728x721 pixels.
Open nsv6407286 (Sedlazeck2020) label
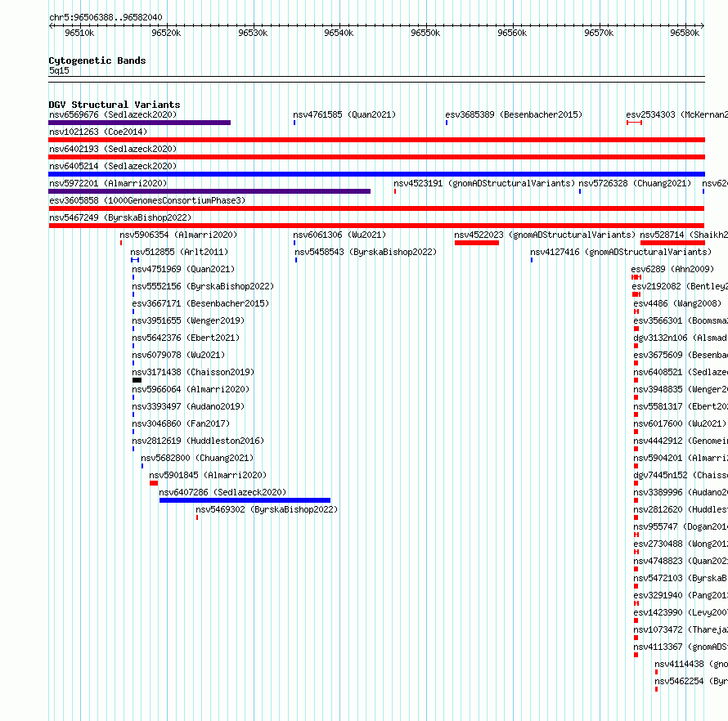(x=222, y=492)
